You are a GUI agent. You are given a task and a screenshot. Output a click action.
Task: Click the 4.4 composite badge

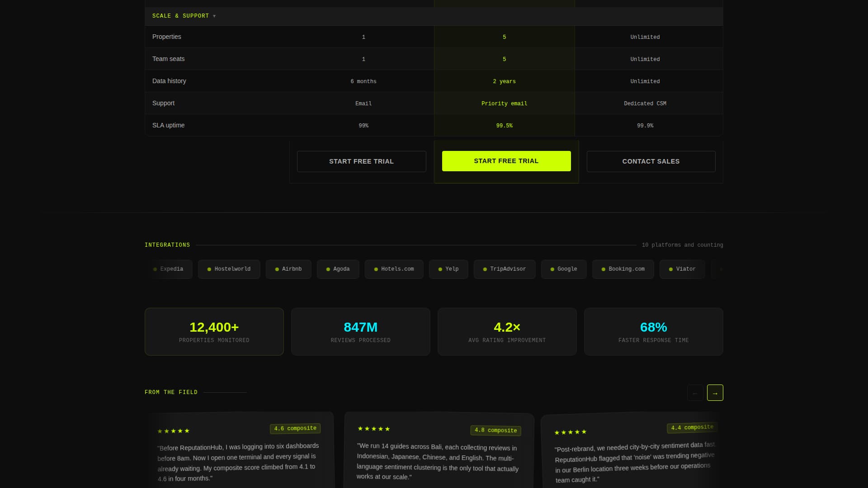[692, 427]
